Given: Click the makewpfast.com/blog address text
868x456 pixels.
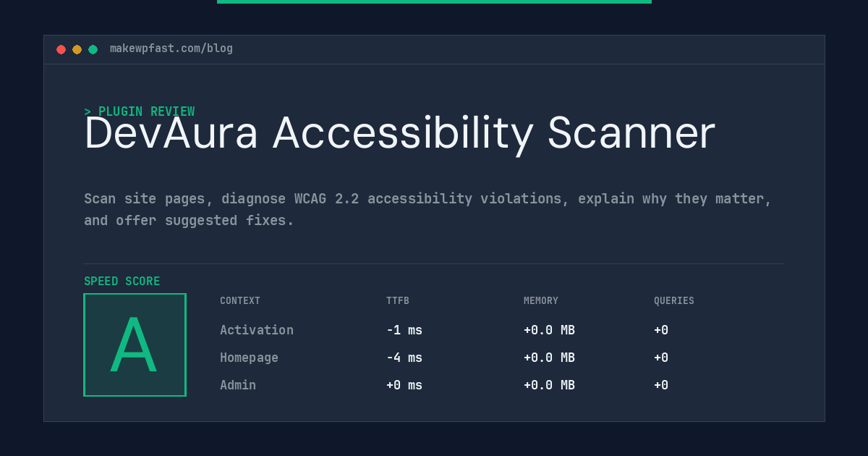Looking at the screenshot, I should [x=171, y=48].
